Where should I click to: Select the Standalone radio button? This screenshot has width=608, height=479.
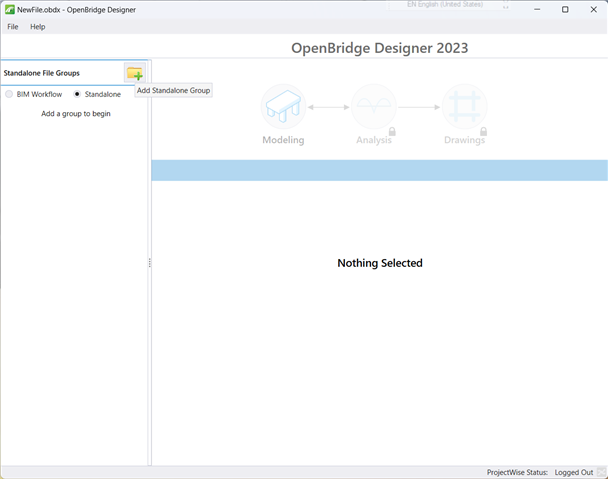tap(77, 94)
